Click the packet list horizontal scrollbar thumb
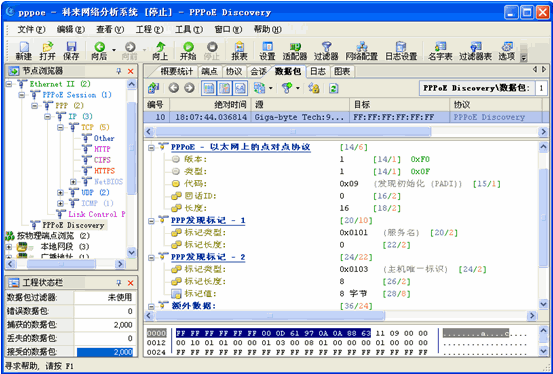The height and width of the screenshot is (374, 553). click(x=293, y=132)
